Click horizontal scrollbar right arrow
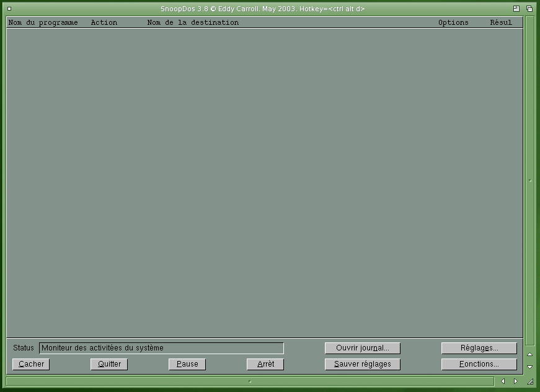Viewport: 540px width, 392px height. (516, 381)
